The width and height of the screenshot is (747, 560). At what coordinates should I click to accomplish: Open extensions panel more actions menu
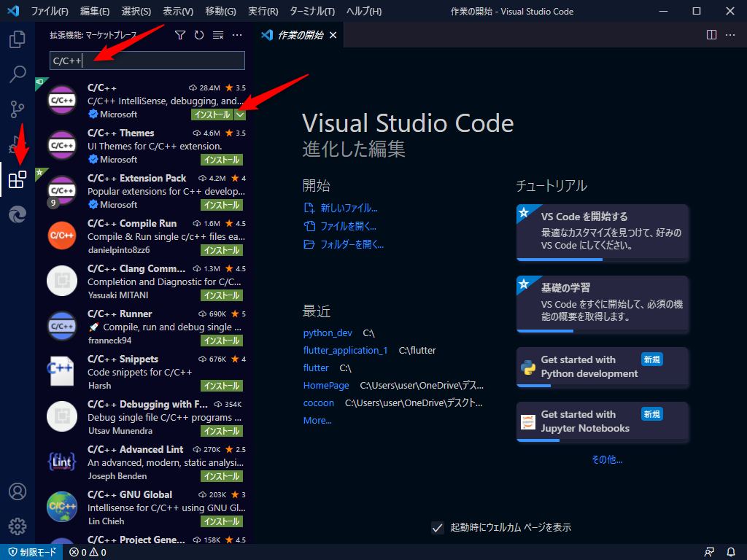(237, 35)
